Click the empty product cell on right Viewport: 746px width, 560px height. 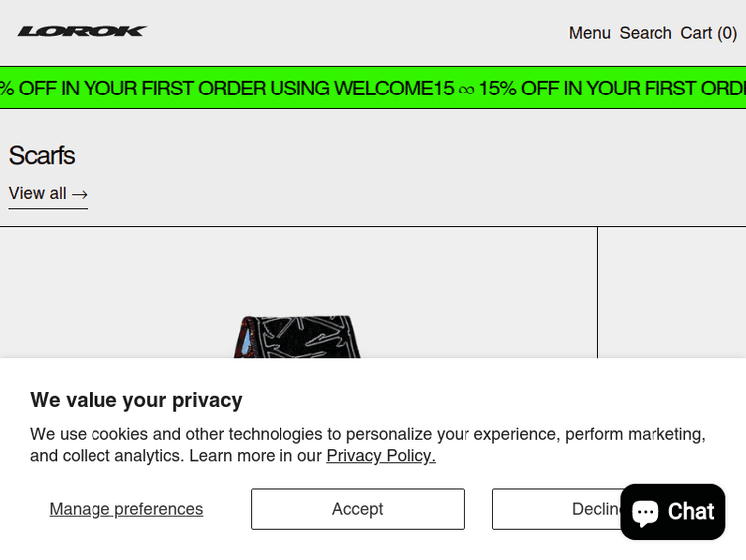click(671, 291)
